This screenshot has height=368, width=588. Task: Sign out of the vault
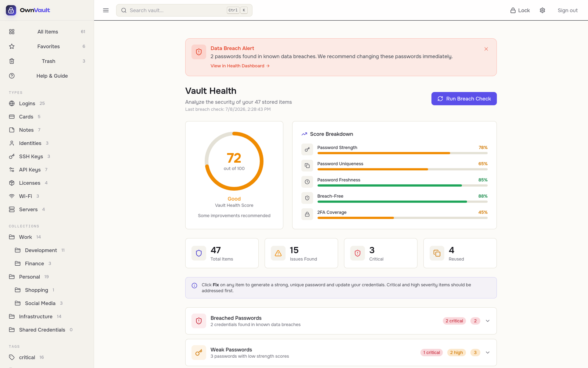567,10
